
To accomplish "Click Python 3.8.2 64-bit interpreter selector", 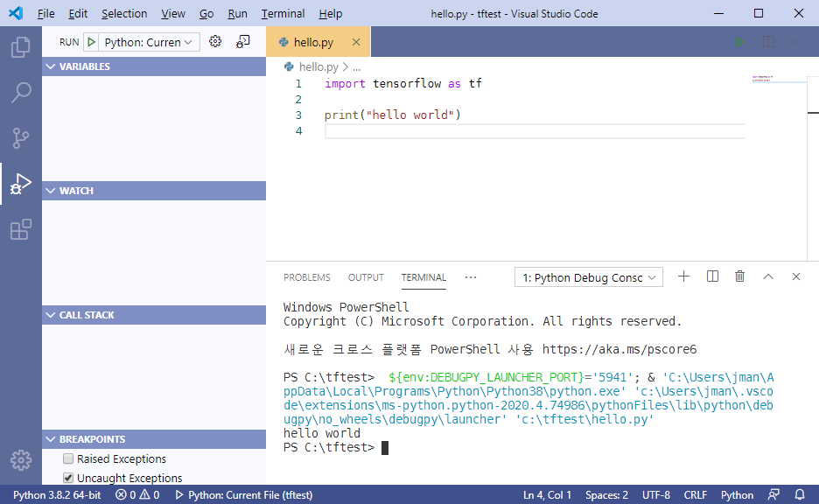I will point(57,494).
